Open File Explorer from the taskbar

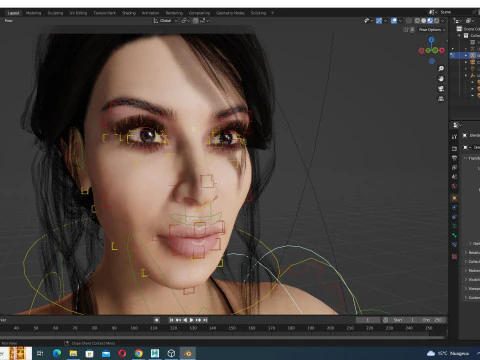(x=73, y=353)
